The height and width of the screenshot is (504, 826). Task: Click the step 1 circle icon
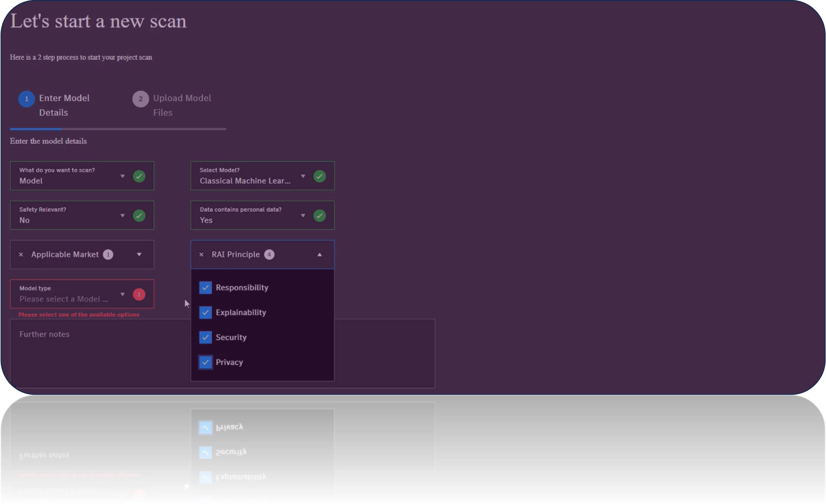point(26,99)
